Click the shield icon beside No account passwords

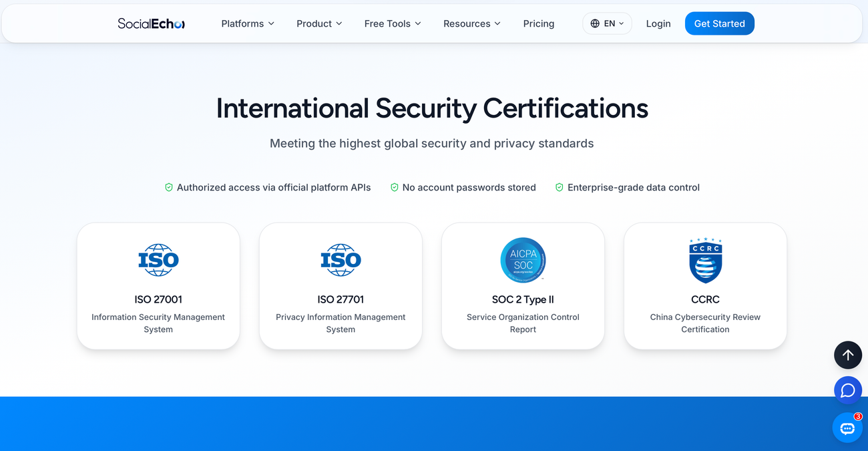click(x=395, y=188)
